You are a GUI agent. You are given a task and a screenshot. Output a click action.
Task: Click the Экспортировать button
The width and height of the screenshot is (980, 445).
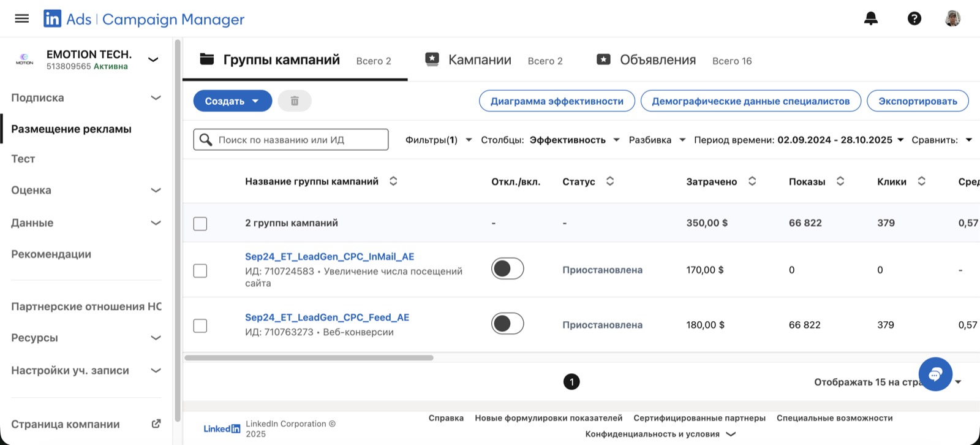(918, 101)
